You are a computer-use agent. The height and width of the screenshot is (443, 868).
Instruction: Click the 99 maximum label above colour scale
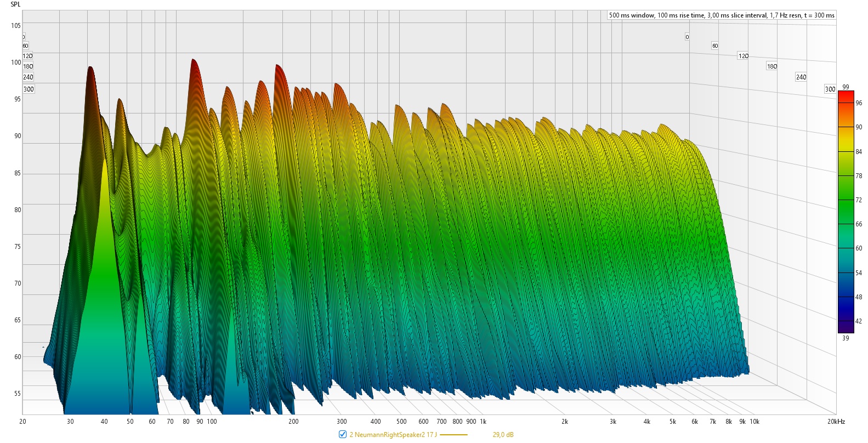tap(846, 87)
